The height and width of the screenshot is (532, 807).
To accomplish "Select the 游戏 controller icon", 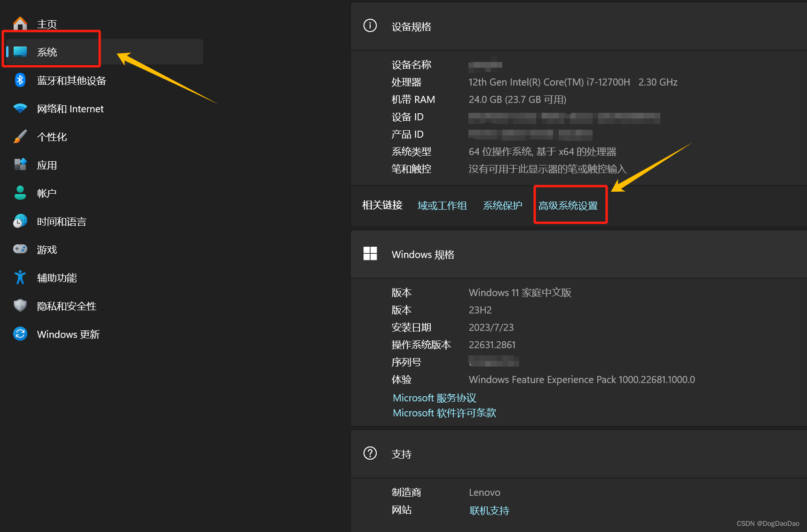I will point(20,249).
